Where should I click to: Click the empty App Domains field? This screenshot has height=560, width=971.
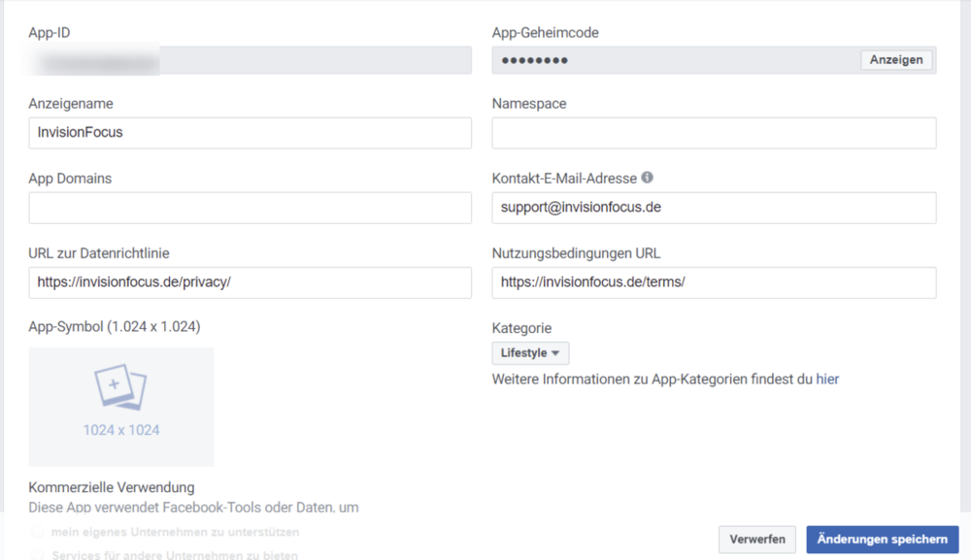[x=249, y=207]
